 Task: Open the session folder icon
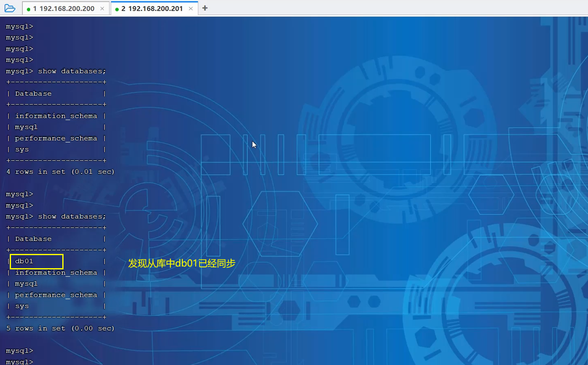click(x=10, y=8)
